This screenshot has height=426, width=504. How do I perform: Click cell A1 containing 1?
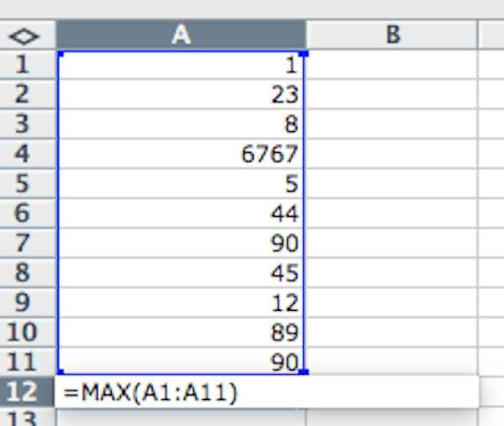pos(181,65)
